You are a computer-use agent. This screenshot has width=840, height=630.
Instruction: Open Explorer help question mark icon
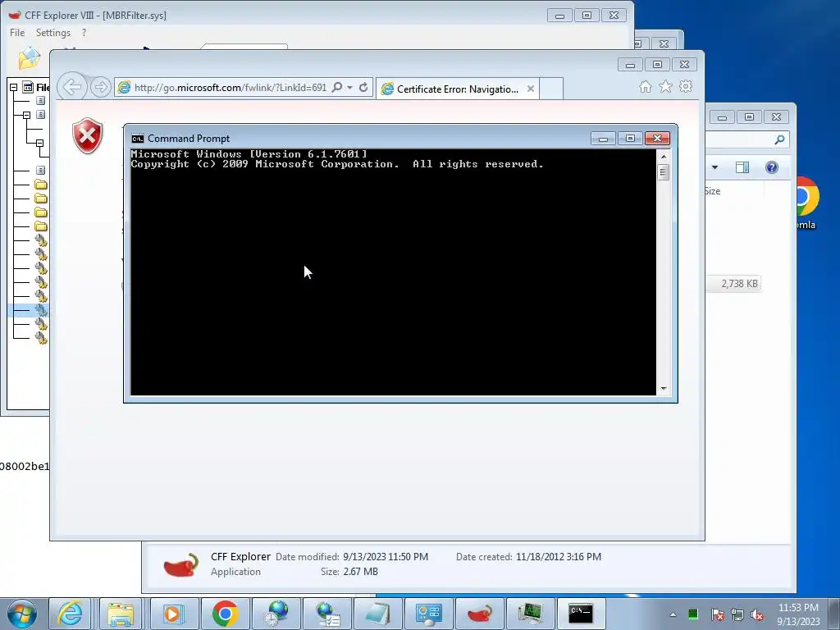pyautogui.click(x=771, y=167)
